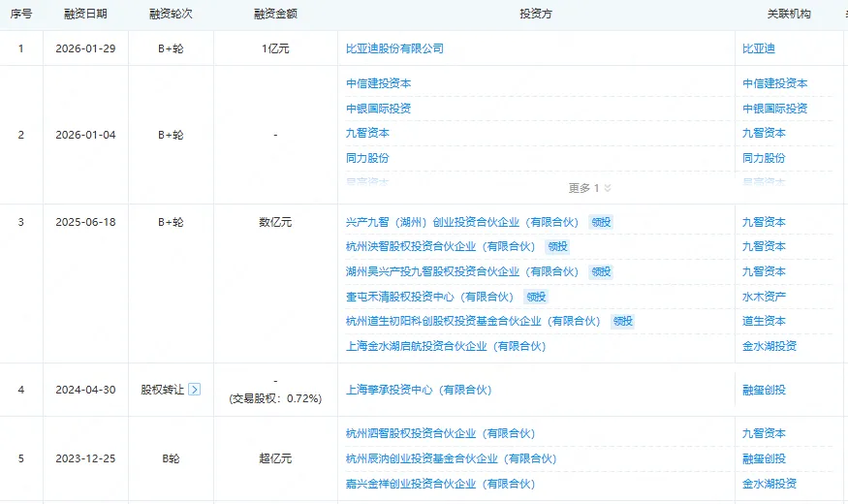
Task: Open the arrow icon beside 股权转让
Action: point(194,390)
